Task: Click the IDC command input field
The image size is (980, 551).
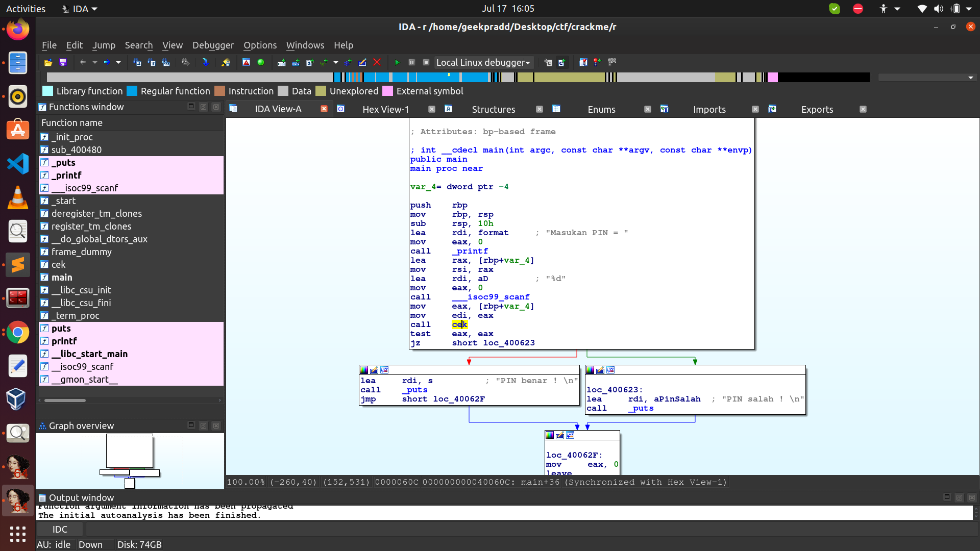Action: [531, 529]
